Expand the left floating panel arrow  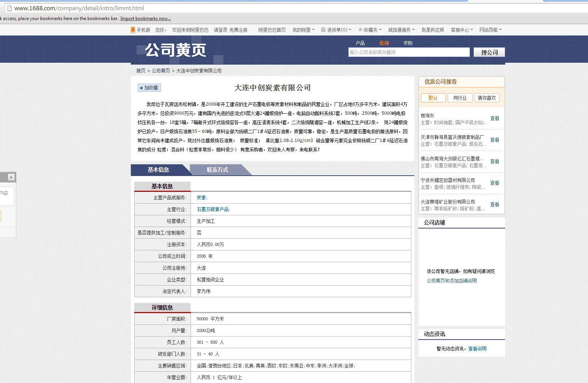[x=11, y=177]
